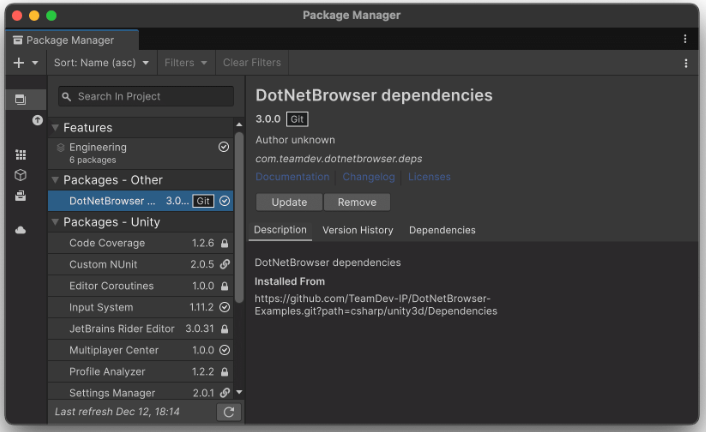Open the Documentation link

point(292,177)
